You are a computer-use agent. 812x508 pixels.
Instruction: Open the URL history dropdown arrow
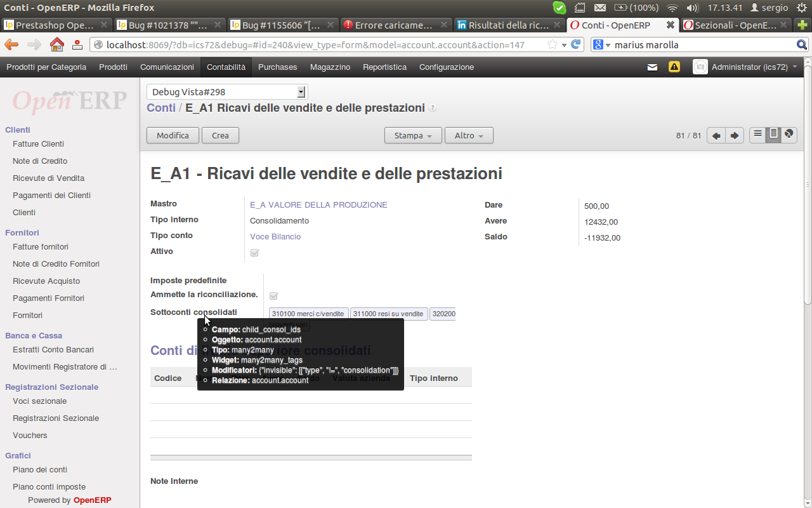pyautogui.click(x=565, y=45)
